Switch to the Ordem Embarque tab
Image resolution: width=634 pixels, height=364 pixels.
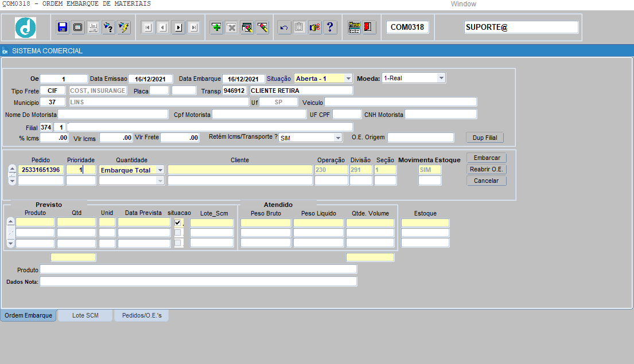tap(28, 315)
